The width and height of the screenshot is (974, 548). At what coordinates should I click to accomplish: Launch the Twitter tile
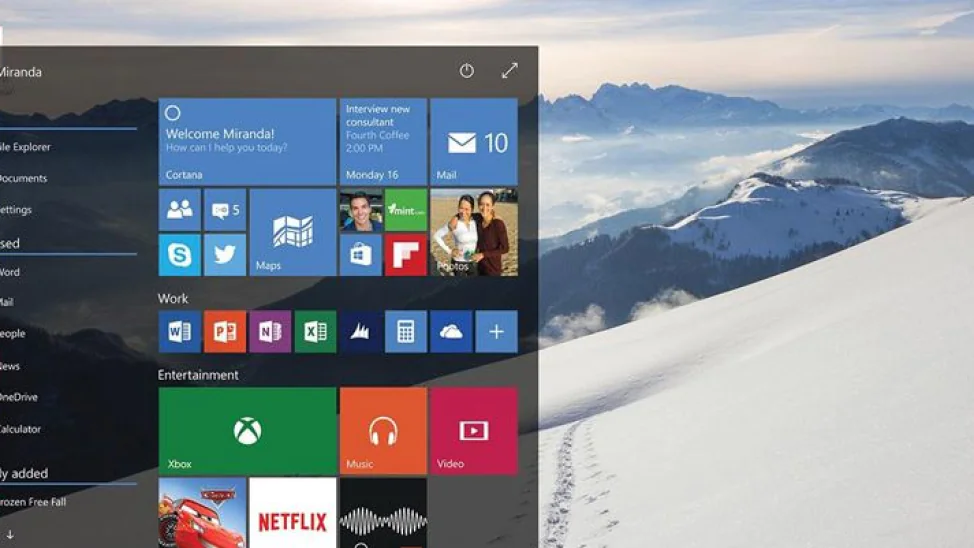coord(225,255)
